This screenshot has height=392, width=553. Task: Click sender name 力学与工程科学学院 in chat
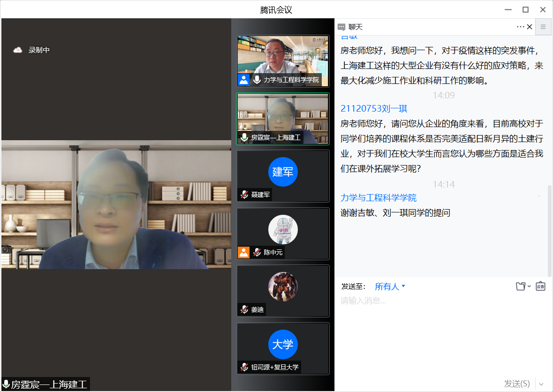(379, 198)
